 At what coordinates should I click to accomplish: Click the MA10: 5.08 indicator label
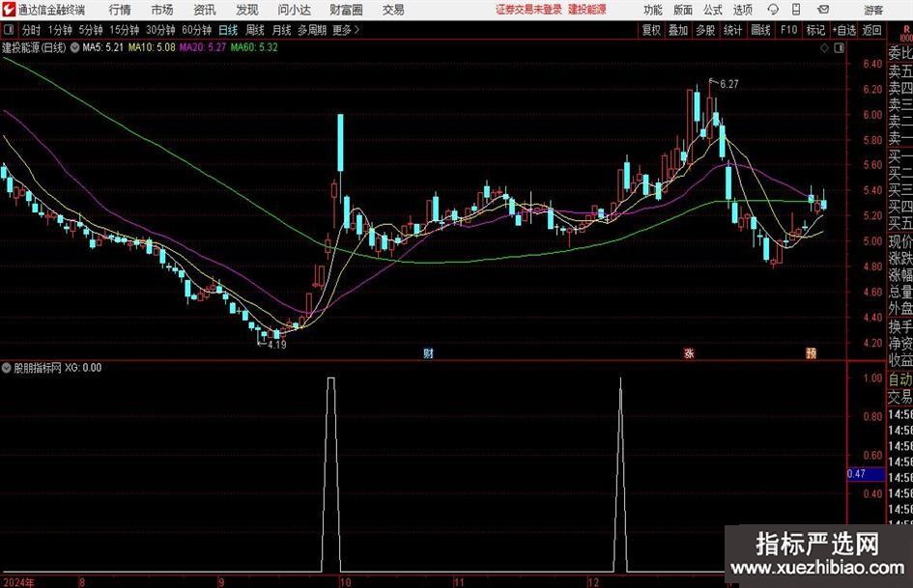tap(152, 47)
